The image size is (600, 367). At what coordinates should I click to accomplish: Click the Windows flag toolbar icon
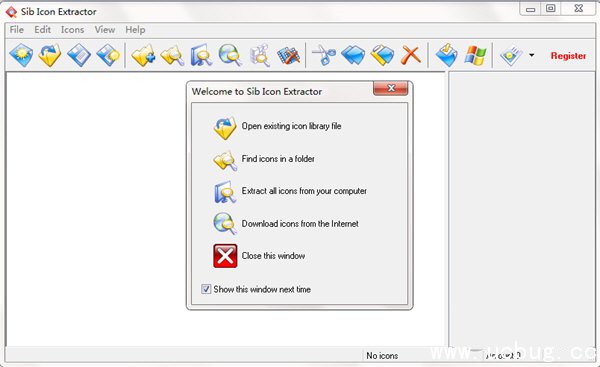(x=475, y=55)
